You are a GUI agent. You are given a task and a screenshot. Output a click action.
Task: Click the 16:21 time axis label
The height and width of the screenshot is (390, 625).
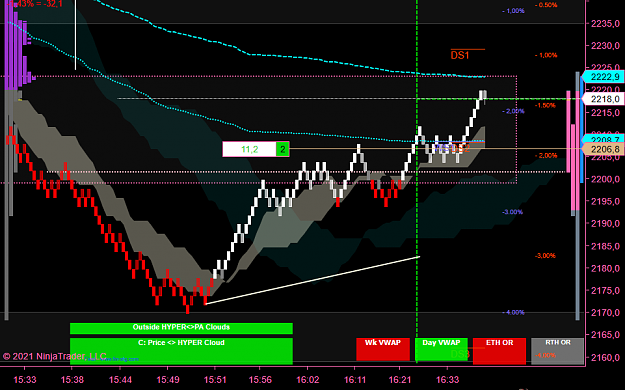[x=399, y=380]
